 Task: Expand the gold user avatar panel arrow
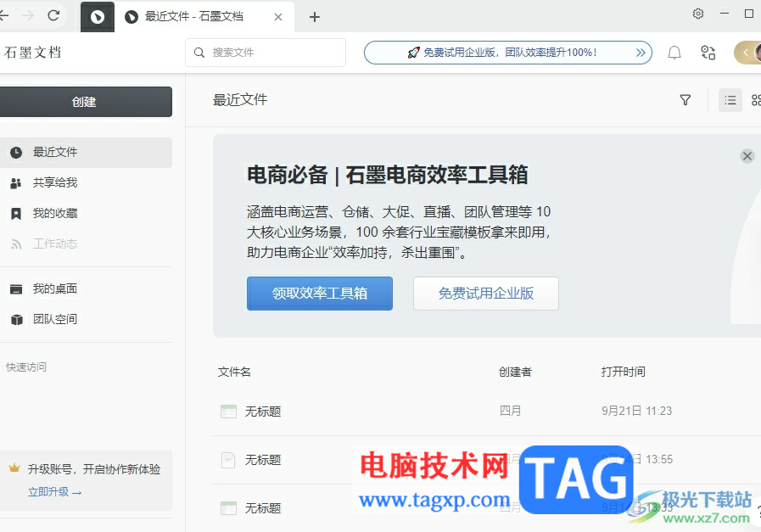pos(746,53)
